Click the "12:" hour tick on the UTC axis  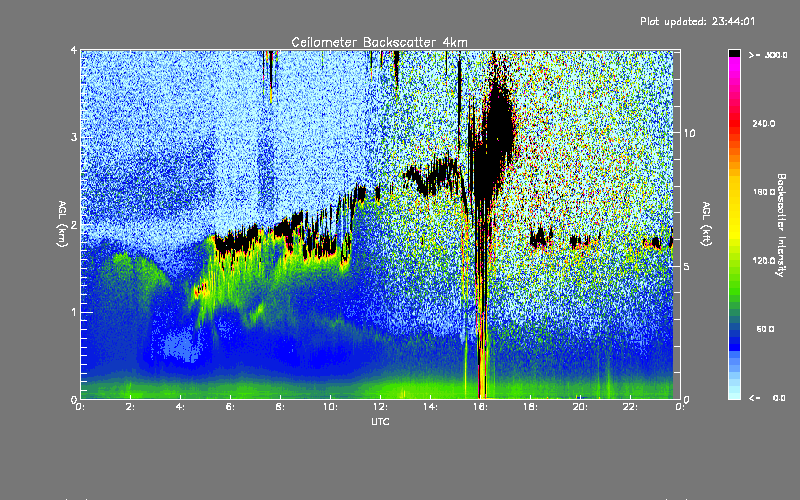[x=381, y=407]
